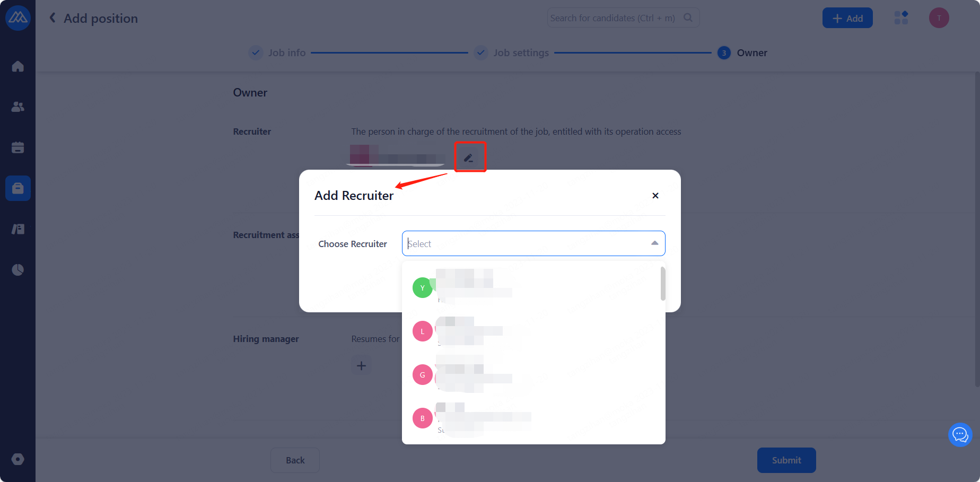The height and width of the screenshot is (482, 980).
Task: Open the candidates people icon in sidebar
Action: click(17, 107)
